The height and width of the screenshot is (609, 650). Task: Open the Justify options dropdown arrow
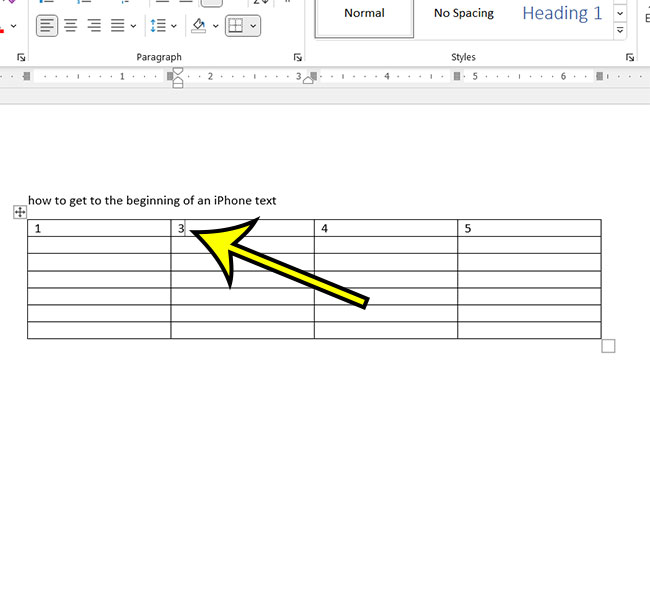click(x=133, y=26)
